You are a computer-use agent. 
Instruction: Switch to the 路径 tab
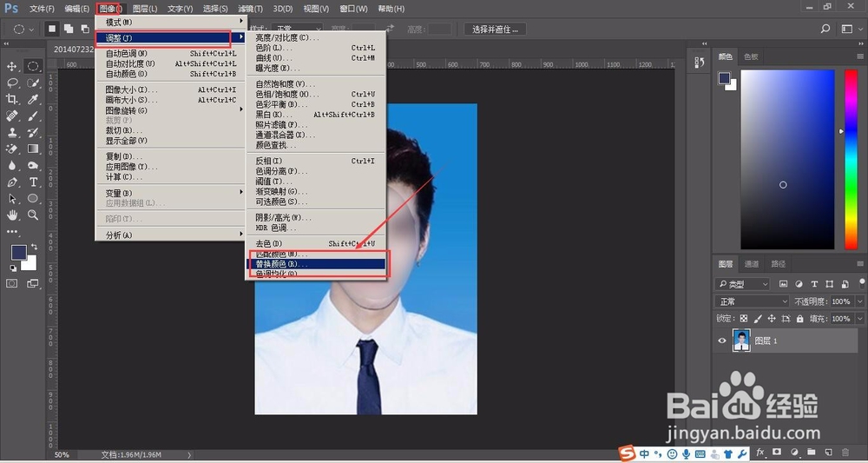[x=778, y=264]
